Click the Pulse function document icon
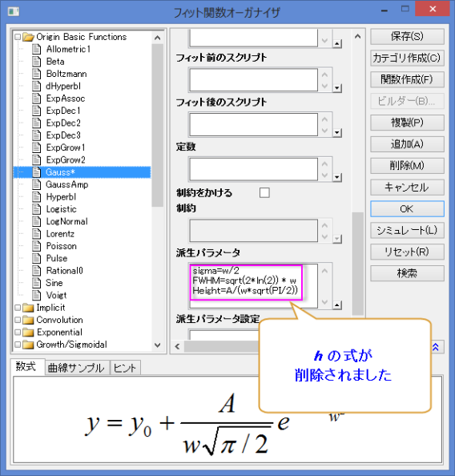The height and width of the screenshot is (476, 455). [x=36, y=258]
